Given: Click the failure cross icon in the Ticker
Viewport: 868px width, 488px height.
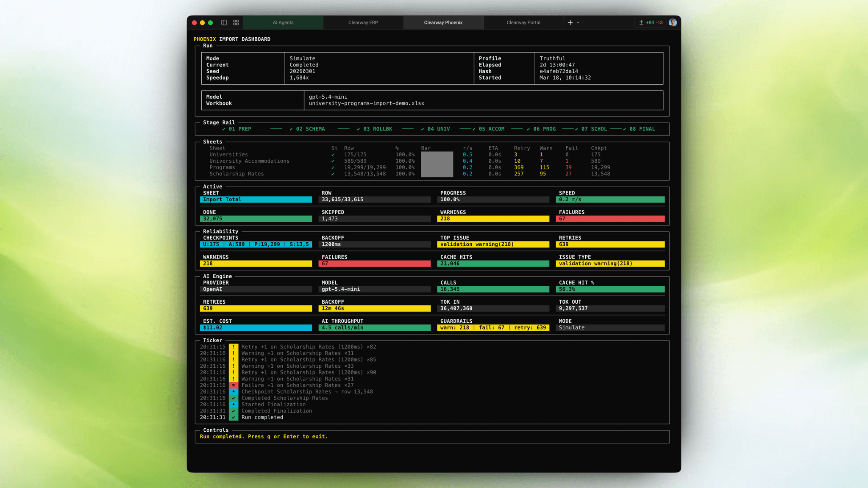Looking at the screenshot, I should click(234, 385).
